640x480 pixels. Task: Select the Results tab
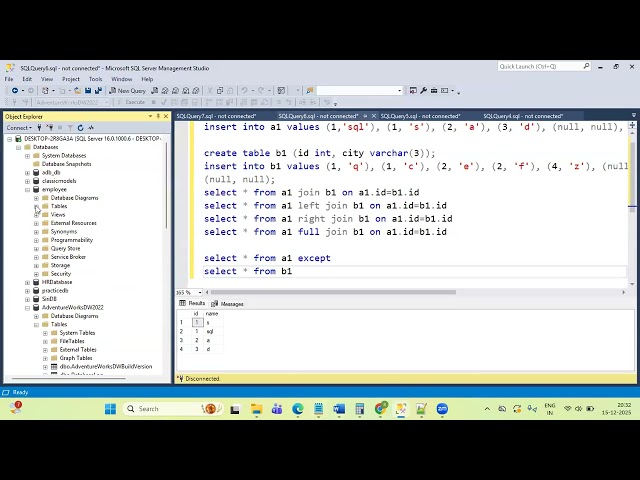point(193,303)
